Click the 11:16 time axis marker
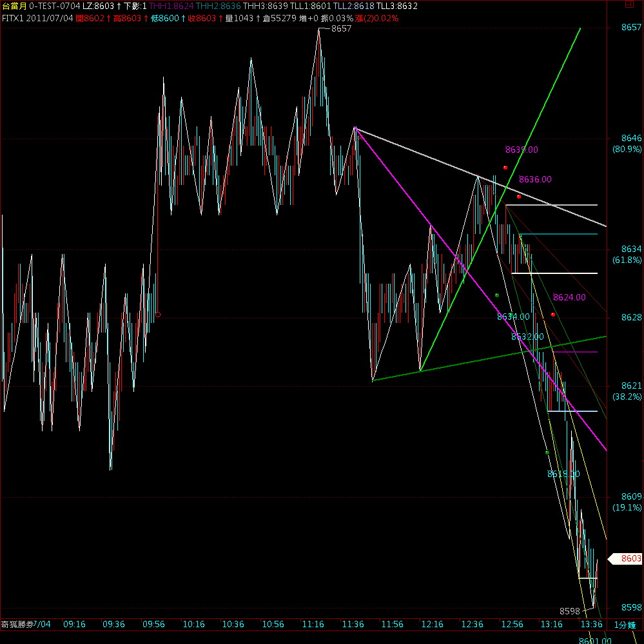The width and height of the screenshot is (644, 644). click(313, 625)
